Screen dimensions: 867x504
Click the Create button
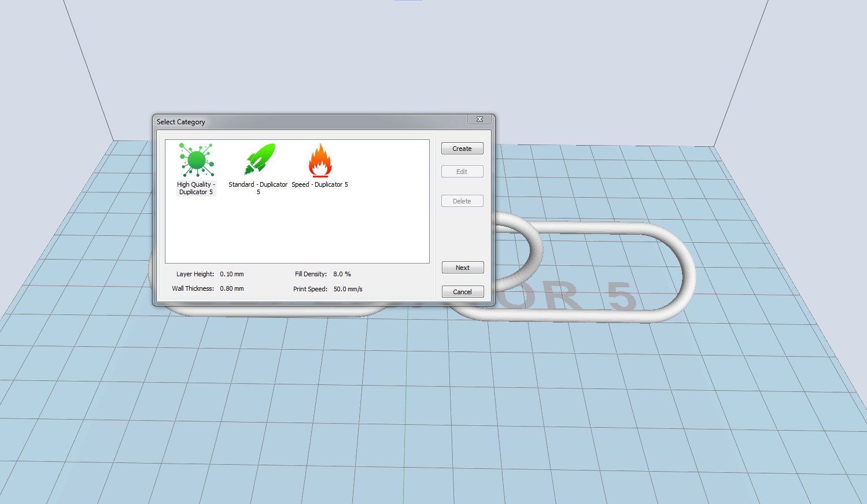point(462,149)
